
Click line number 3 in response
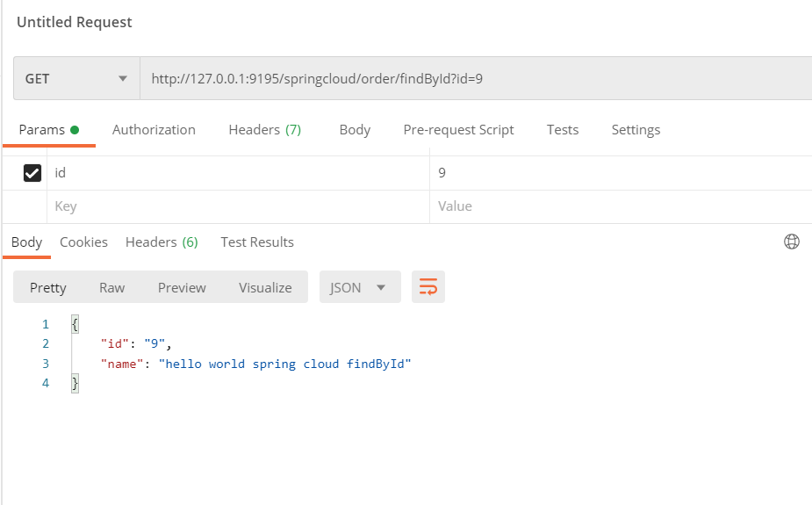pyautogui.click(x=46, y=364)
